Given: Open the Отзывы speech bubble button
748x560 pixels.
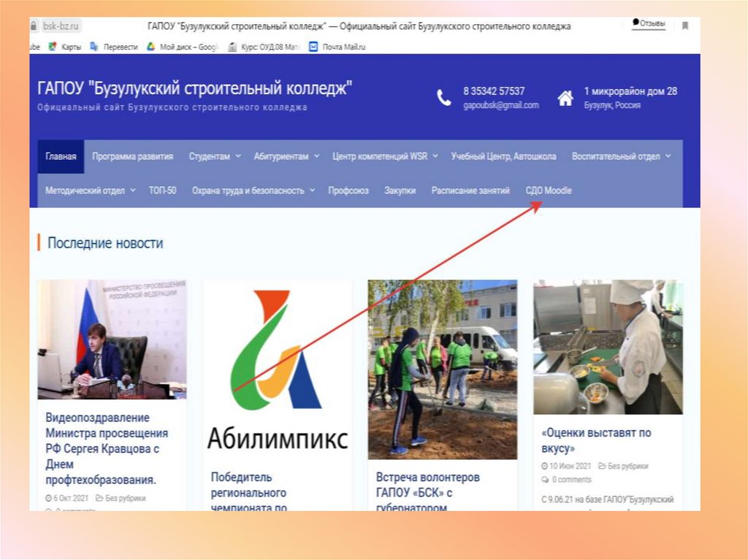Looking at the screenshot, I should tap(649, 23).
